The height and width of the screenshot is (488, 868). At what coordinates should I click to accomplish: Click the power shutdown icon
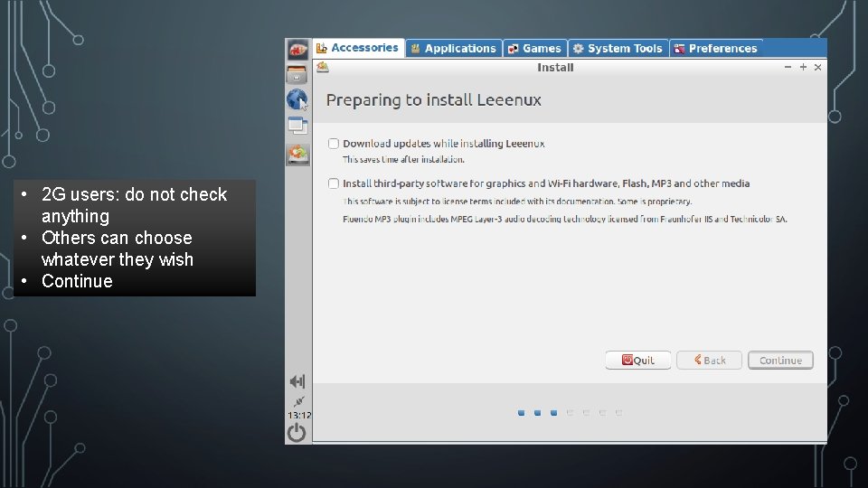(297, 432)
